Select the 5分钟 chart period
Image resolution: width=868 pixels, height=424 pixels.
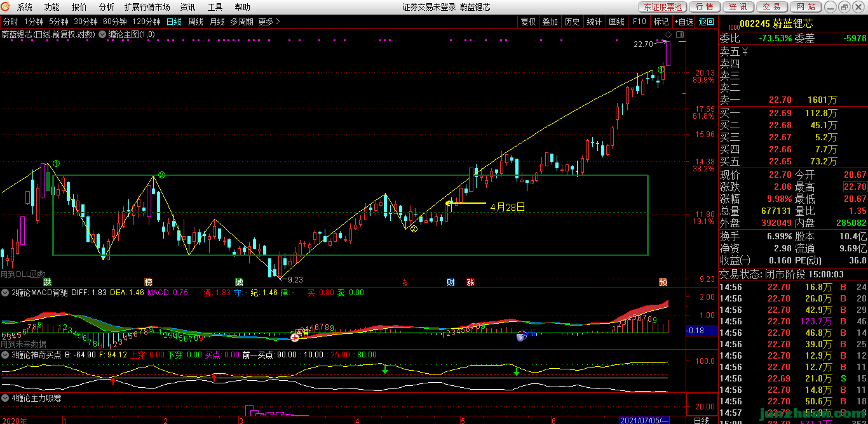[58, 22]
